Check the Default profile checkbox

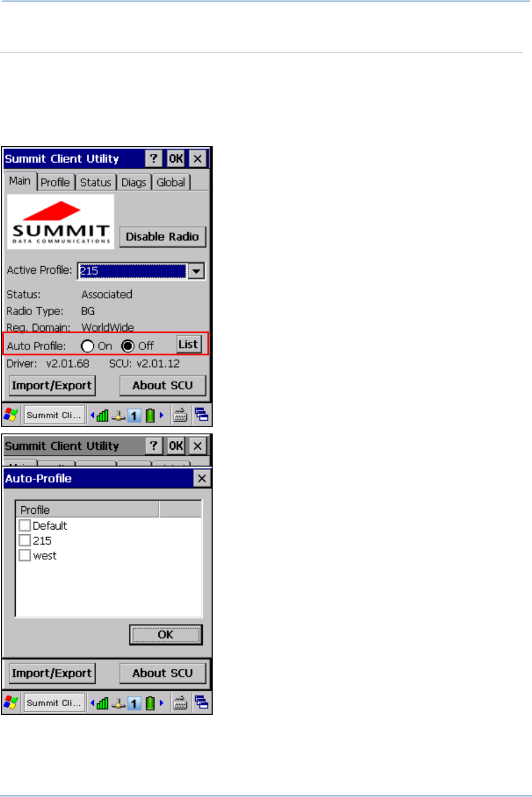click(24, 526)
